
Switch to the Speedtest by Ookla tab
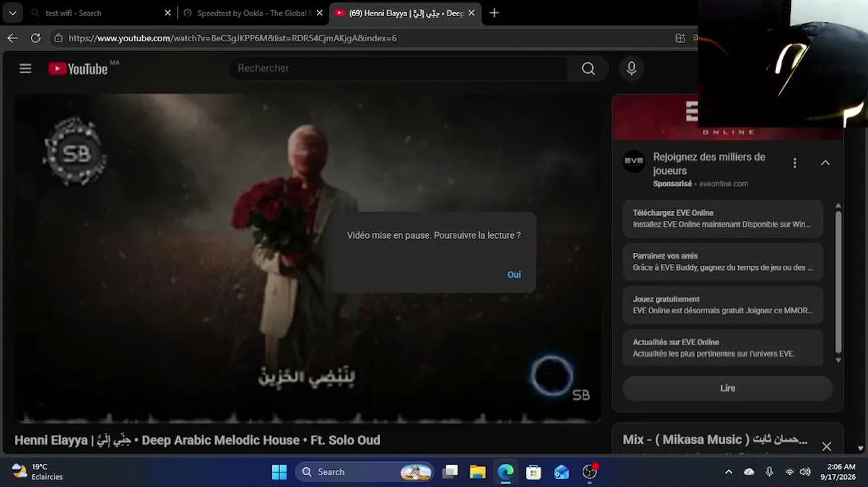click(x=254, y=13)
